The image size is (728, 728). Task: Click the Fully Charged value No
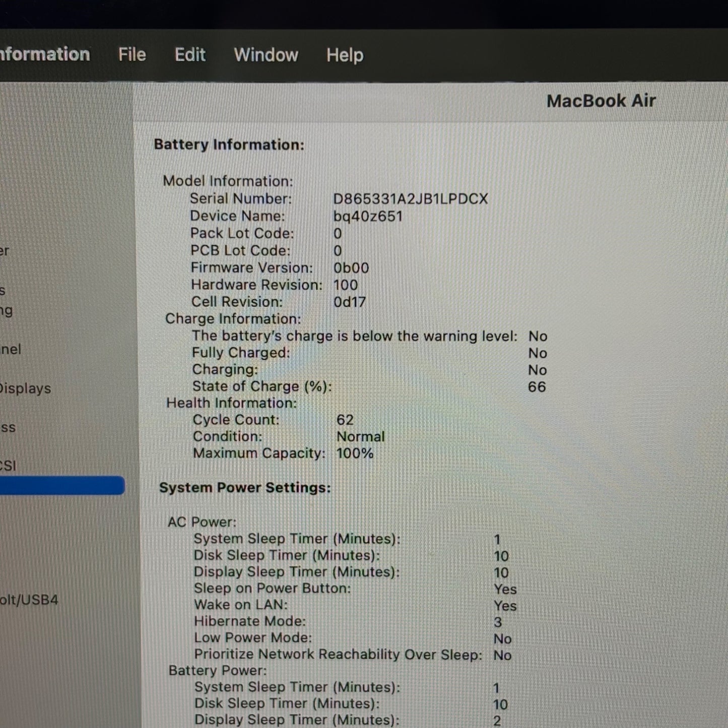pyautogui.click(x=538, y=353)
